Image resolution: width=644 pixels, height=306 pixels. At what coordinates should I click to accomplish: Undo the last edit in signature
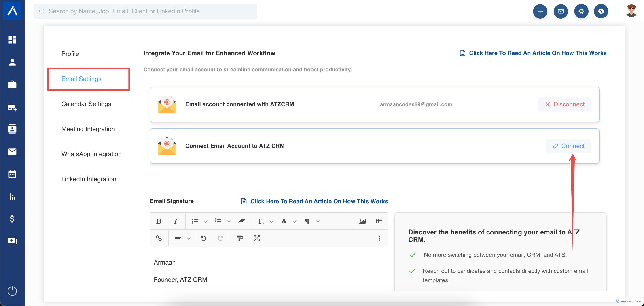203,238
